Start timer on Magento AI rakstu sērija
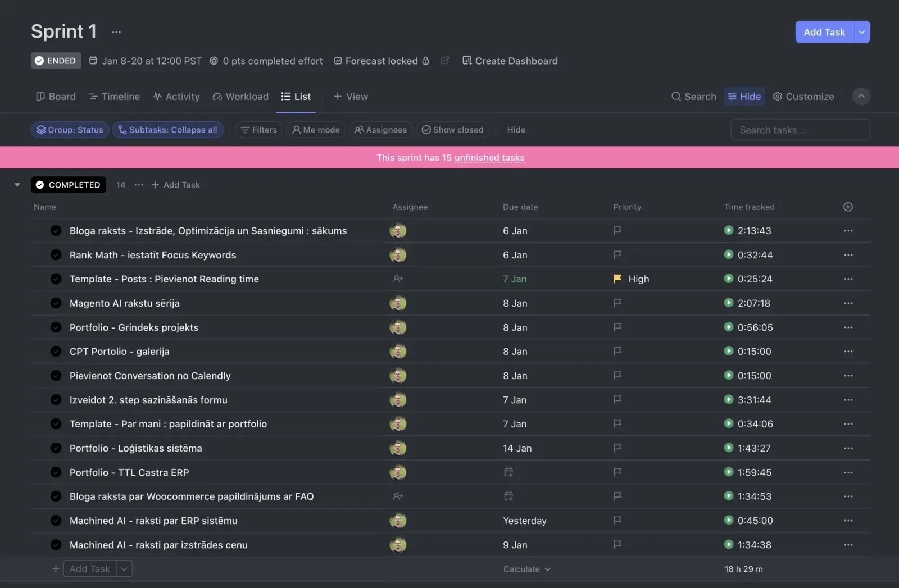Viewport: 899px width, 588px height. pyautogui.click(x=729, y=303)
